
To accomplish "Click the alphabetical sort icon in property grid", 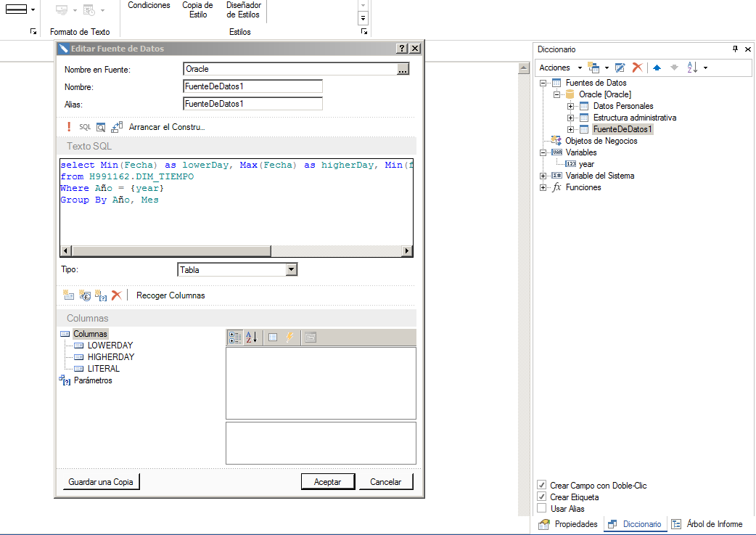I will (252, 338).
